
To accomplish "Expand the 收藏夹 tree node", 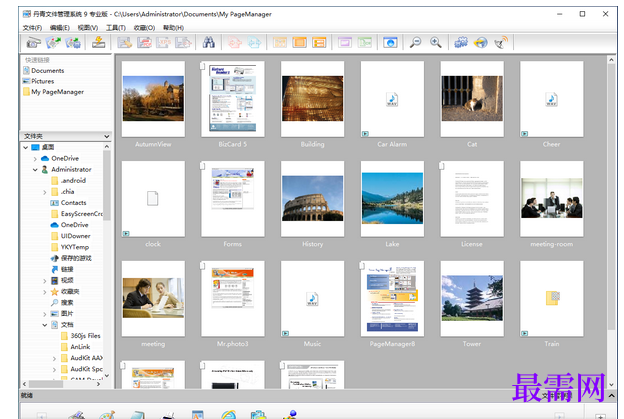I will tap(45, 292).
